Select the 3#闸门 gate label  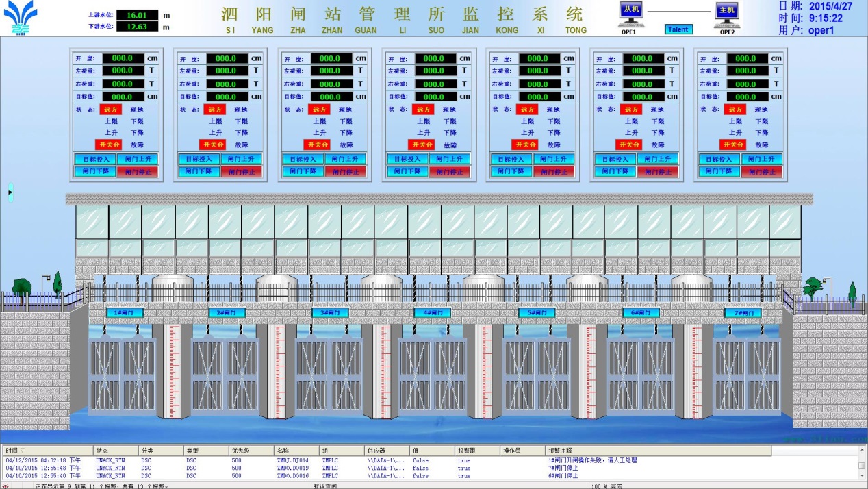pos(331,313)
